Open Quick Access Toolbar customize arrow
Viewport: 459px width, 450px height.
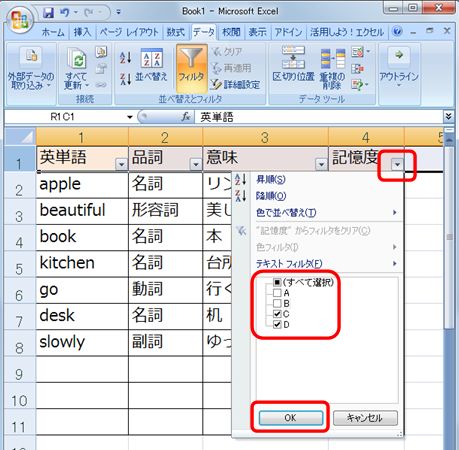(x=118, y=13)
